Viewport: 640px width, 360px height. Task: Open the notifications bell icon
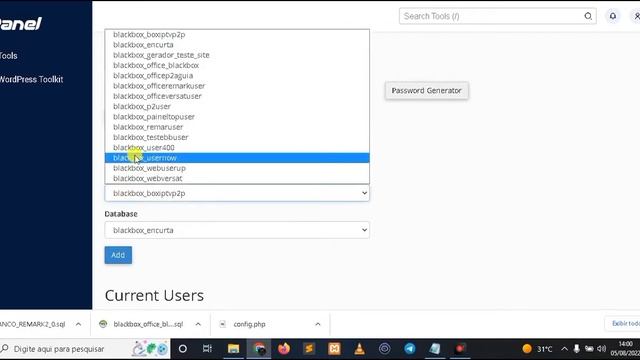pos(613,16)
